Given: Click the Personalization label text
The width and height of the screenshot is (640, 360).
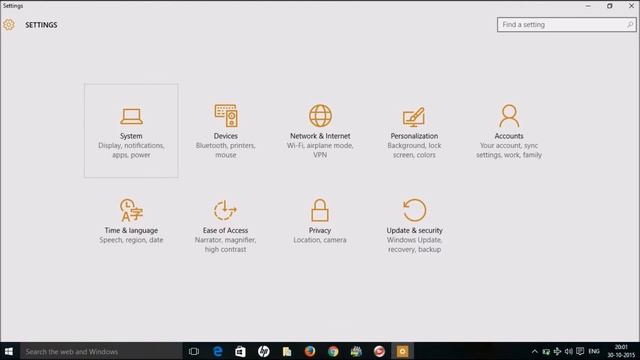Looking at the screenshot, I should (x=414, y=136).
